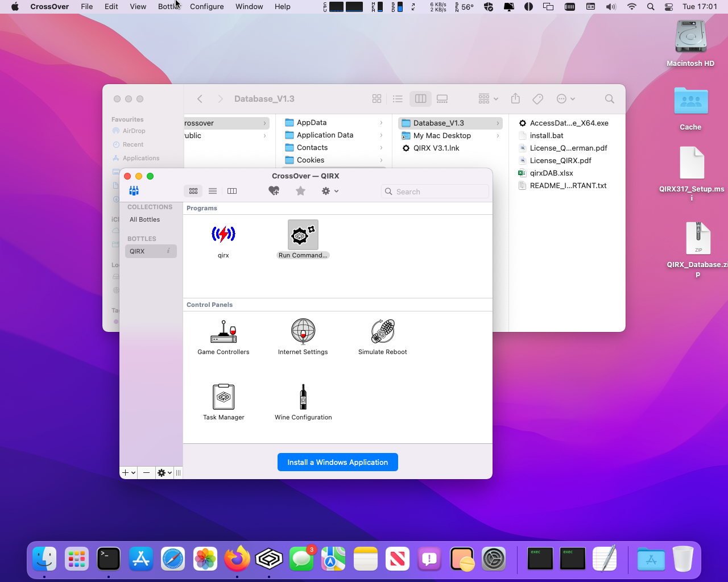Open the Edit menu
The image size is (728, 582).
(x=111, y=7)
